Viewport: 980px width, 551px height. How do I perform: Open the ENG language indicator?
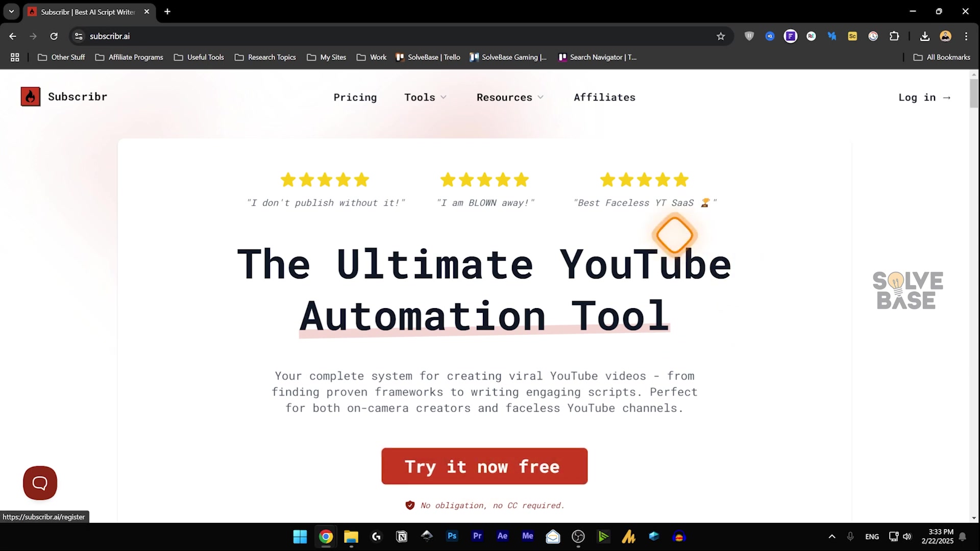872,537
